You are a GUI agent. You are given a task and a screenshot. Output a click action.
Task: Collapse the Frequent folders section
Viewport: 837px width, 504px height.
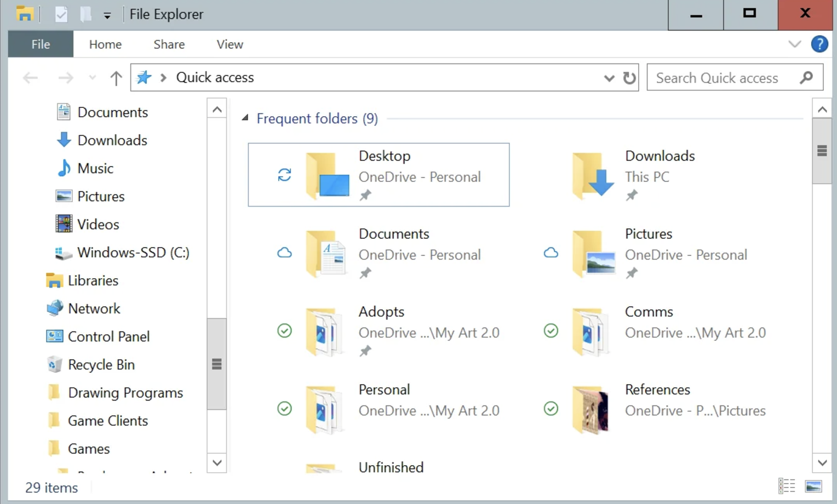coord(245,118)
